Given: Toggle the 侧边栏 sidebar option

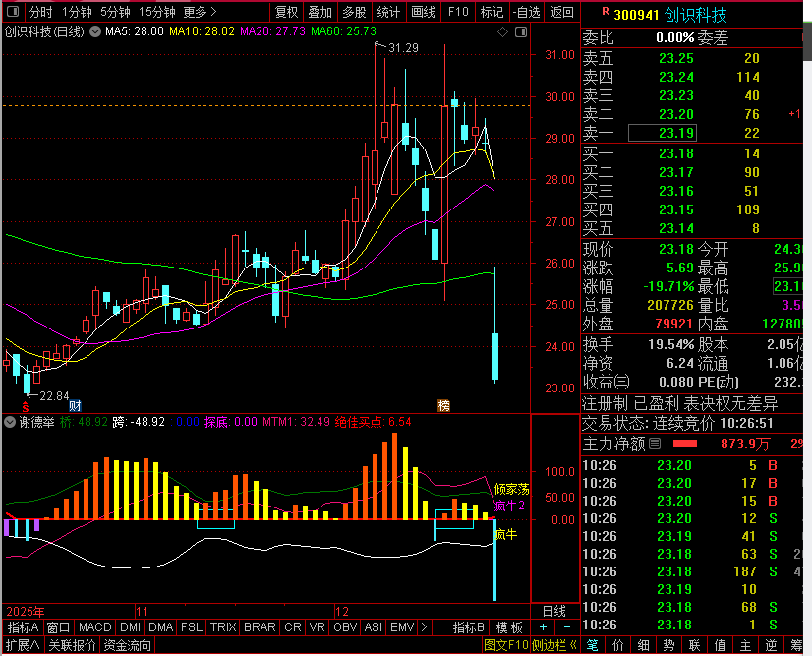Looking at the screenshot, I should [x=552, y=646].
